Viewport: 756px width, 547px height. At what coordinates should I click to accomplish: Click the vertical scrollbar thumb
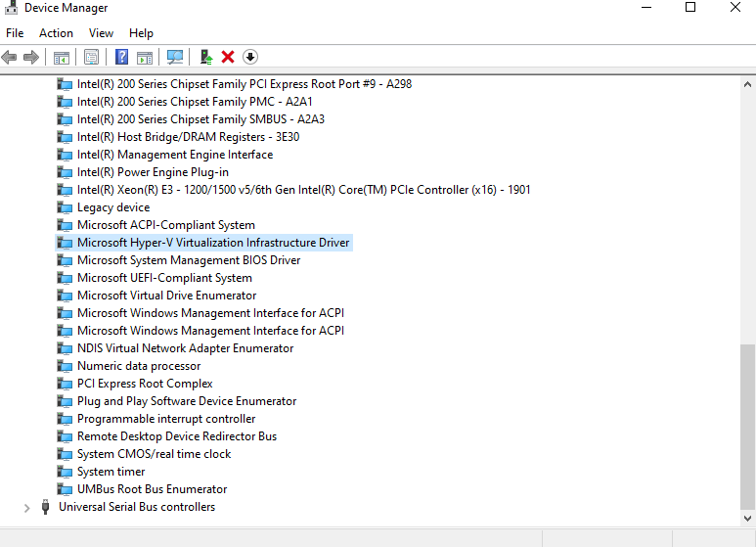747,427
